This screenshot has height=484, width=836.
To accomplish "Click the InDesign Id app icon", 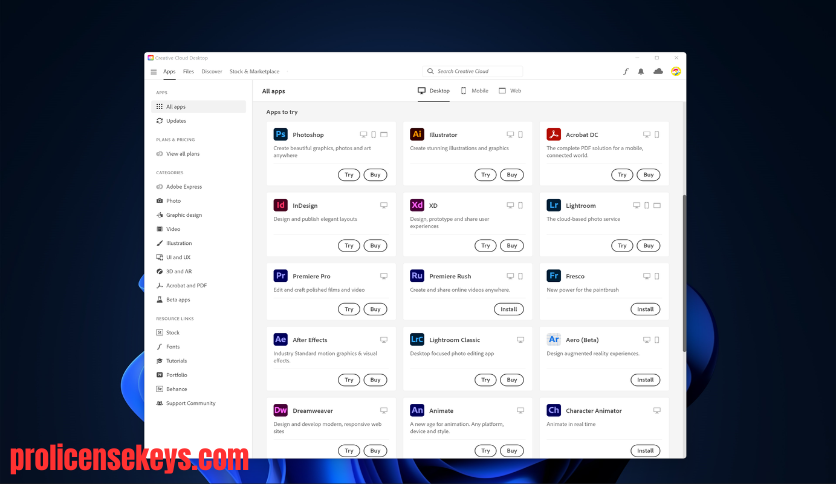I will tap(280, 205).
